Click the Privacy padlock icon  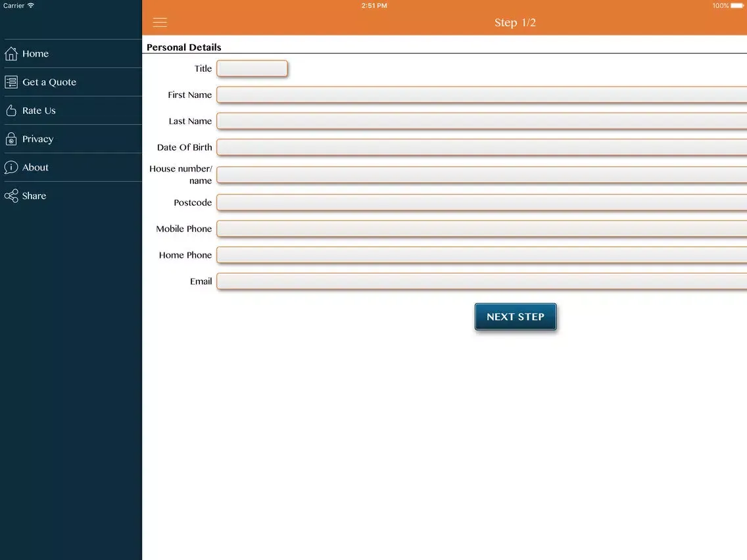tap(11, 139)
